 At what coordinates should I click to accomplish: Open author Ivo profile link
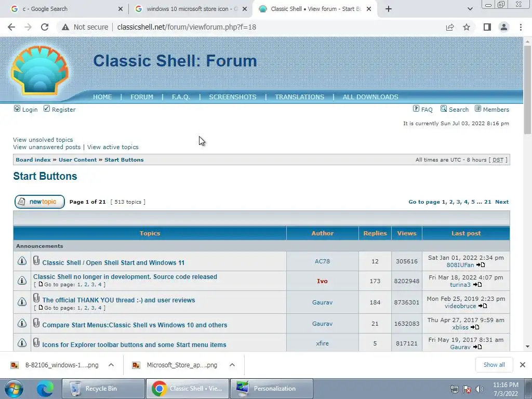322,281
